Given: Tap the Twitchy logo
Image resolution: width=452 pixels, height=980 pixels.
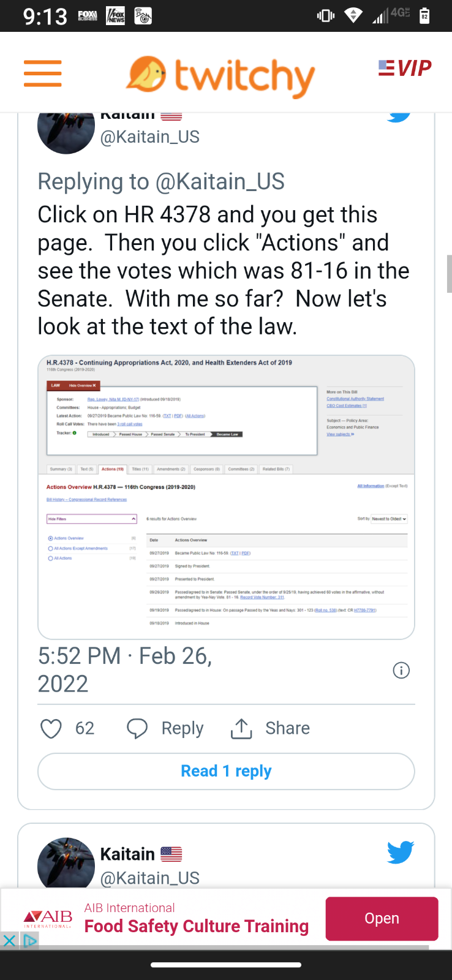Looking at the screenshot, I should coord(220,76).
